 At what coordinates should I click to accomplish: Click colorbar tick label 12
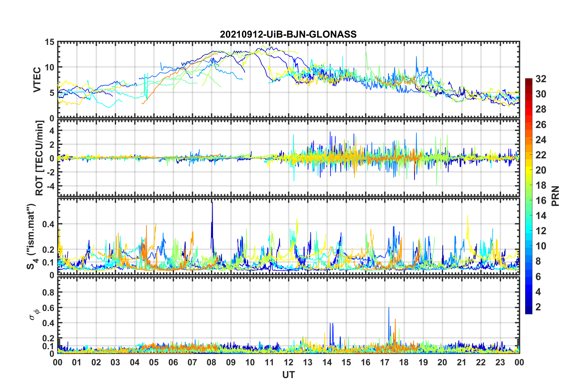[541, 231]
